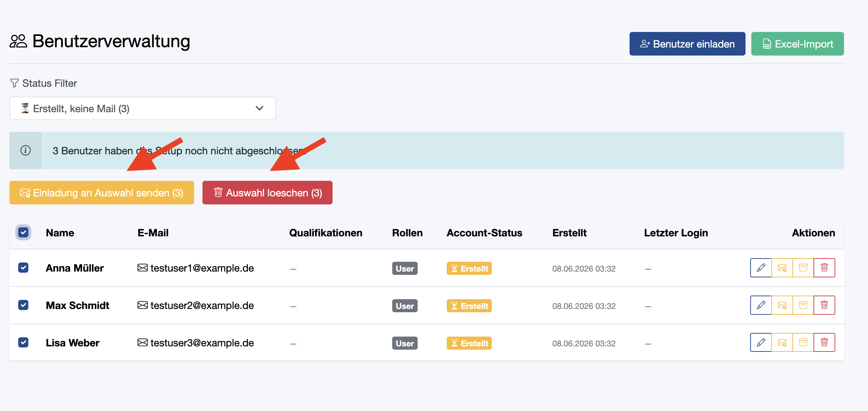The height and width of the screenshot is (411, 868).
Task: Edit user Max Schmidt with pencil icon
Action: point(761,305)
